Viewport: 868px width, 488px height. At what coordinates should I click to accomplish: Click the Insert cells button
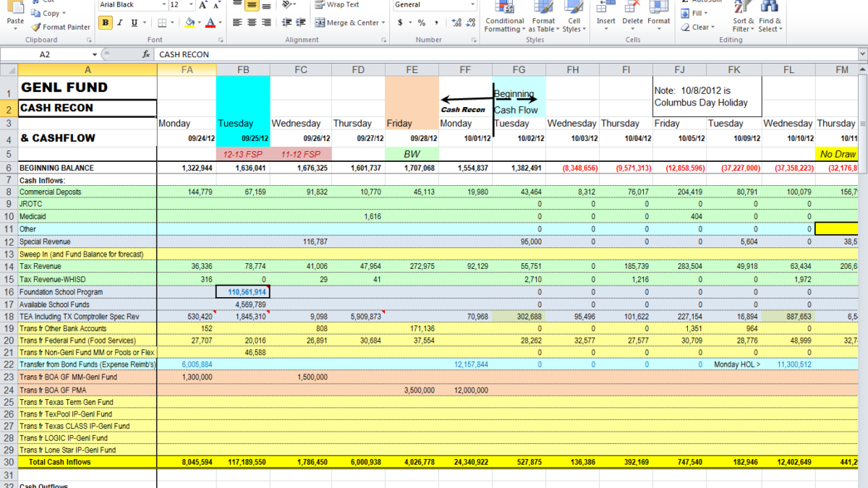pos(606,16)
